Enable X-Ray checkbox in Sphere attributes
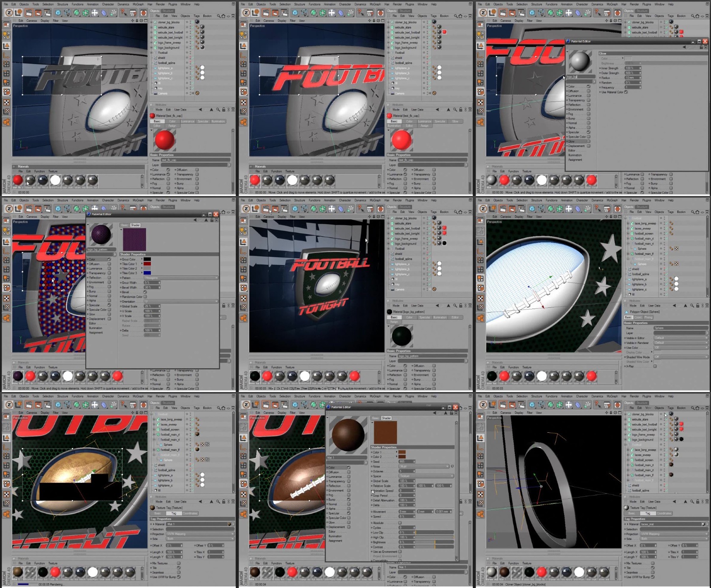The width and height of the screenshot is (711, 588). [655, 366]
